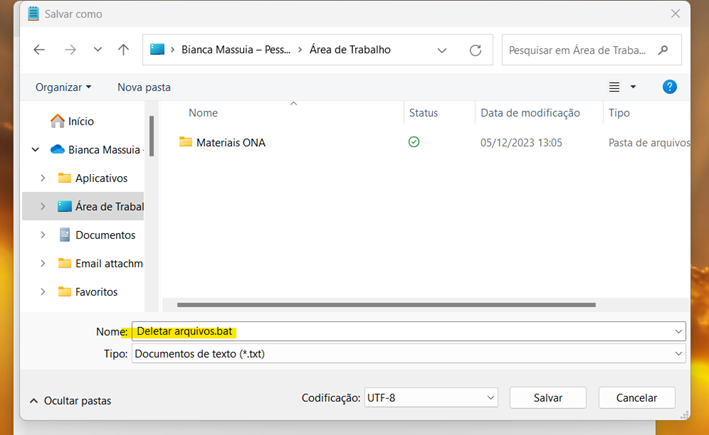Click the OneDrive cloud Bianca Massuia entry
Image resolution: width=709 pixels, height=435 pixels.
pos(59,150)
